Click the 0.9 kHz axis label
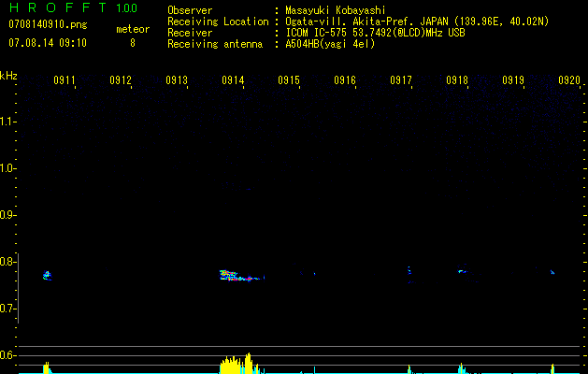588x374 pixels. click(8, 215)
